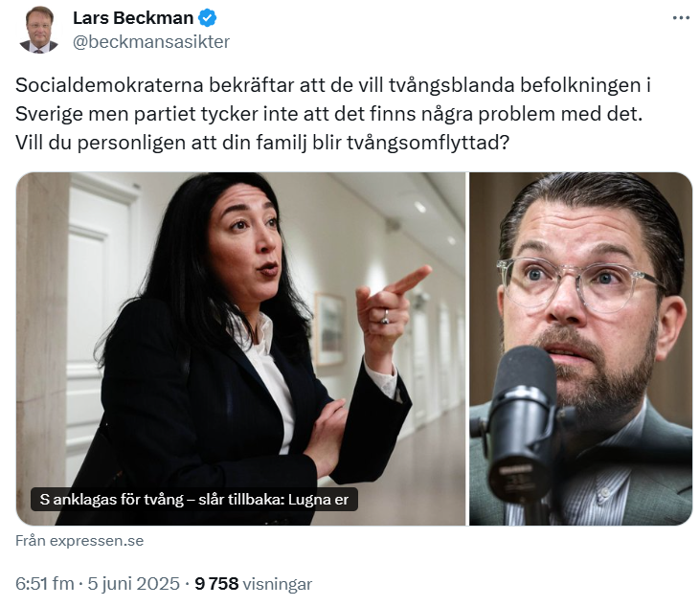This screenshot has height=606, width=700.
Task: Click the word Socialdemokraterna in the tweet
Action: [x=109, y=85]
